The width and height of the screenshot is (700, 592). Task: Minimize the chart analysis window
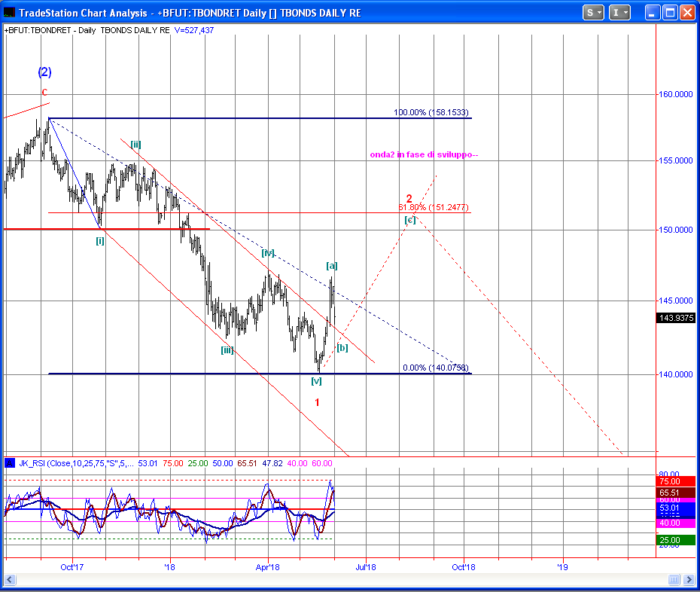coord(653,13)
